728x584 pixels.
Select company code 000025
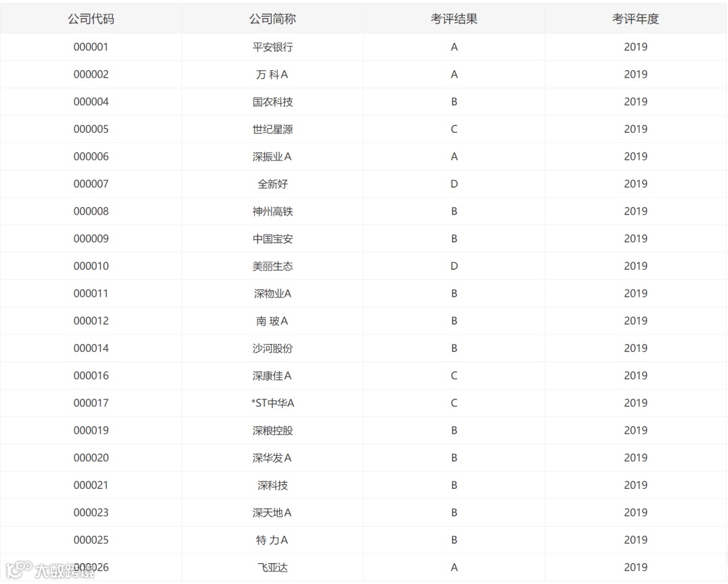coord(91,540)
